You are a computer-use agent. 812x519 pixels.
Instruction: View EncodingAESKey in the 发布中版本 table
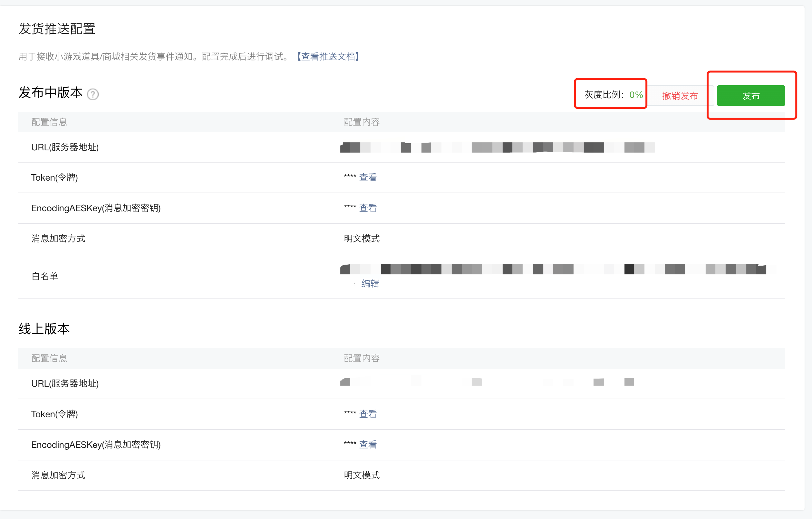368,208
